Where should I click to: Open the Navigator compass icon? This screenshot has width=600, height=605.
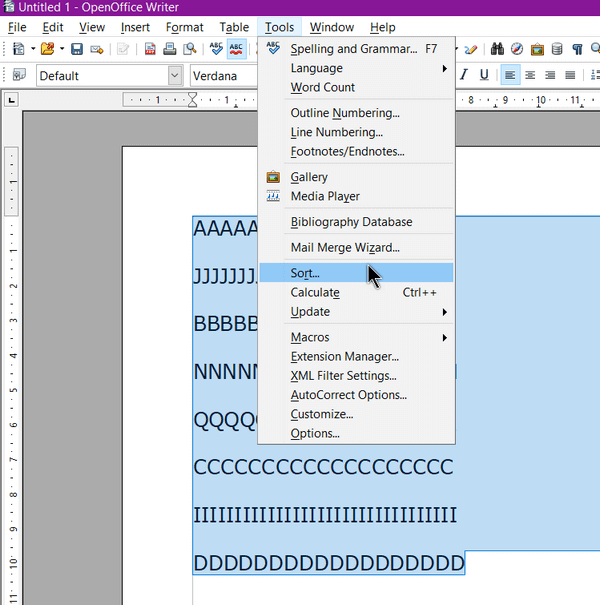click(517, 49)
